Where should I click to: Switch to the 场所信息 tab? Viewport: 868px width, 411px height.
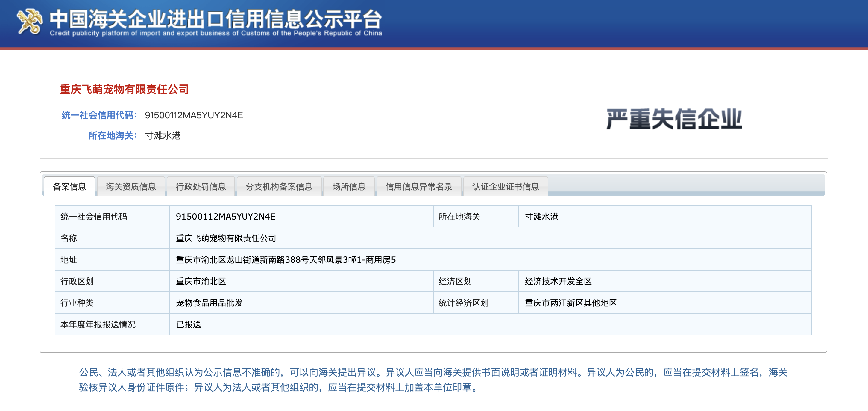pyautogui.click(x=349, y=186)
